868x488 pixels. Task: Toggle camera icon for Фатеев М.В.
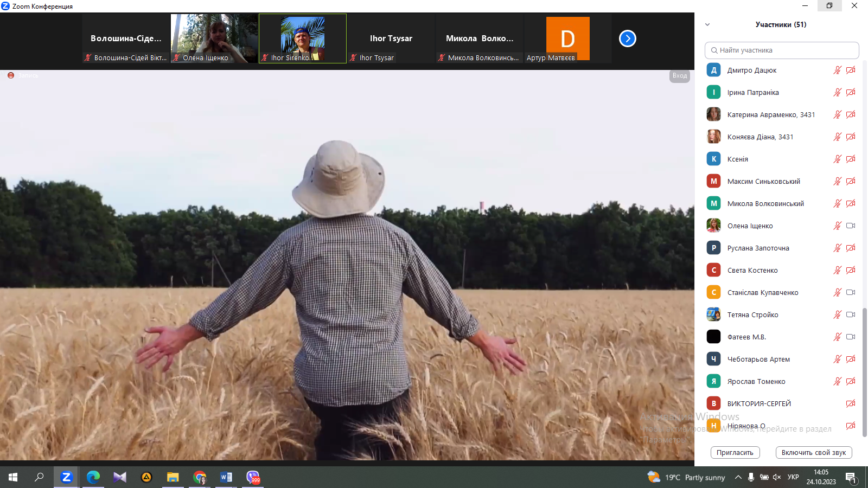pos(850,337)
